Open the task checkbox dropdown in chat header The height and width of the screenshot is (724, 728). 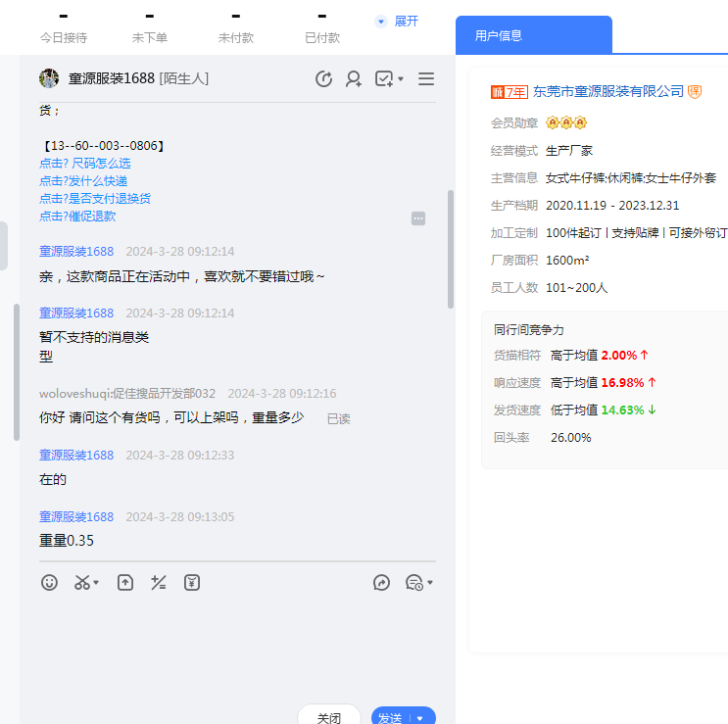389,78
